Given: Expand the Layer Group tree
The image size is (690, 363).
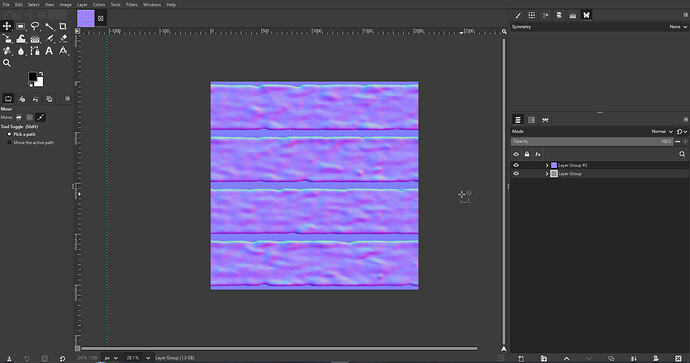Looking at the screenshot, I should tap(547, 174).
